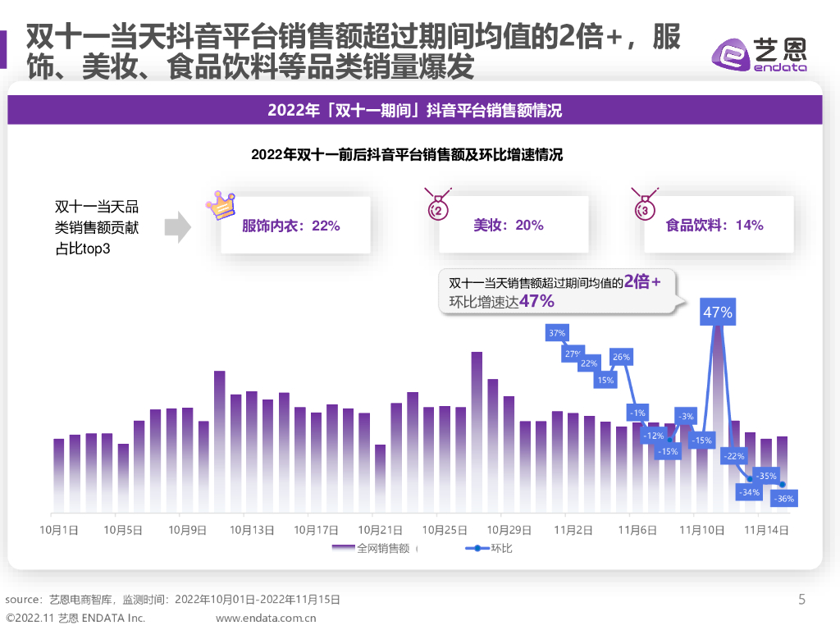The width and height of the screenshot is (840, 630).
Task: Click the -22% data label
Action: [734, 456]
